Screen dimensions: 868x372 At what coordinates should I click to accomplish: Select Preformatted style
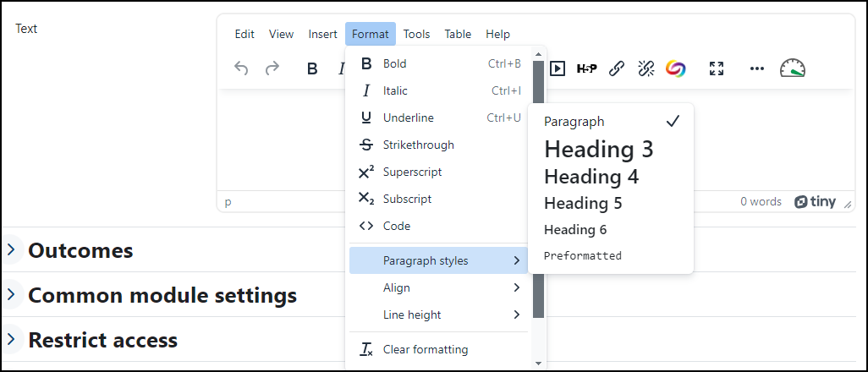click(611, 255)
